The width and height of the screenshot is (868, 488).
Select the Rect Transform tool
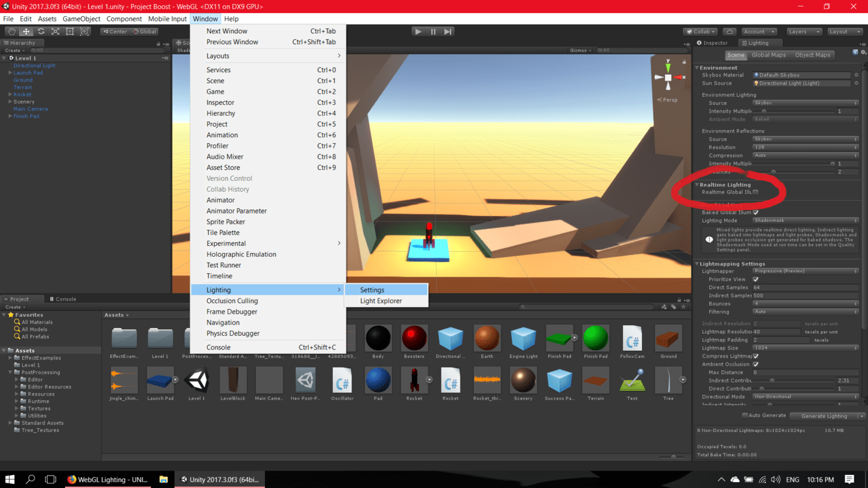[x=70, y=31]
